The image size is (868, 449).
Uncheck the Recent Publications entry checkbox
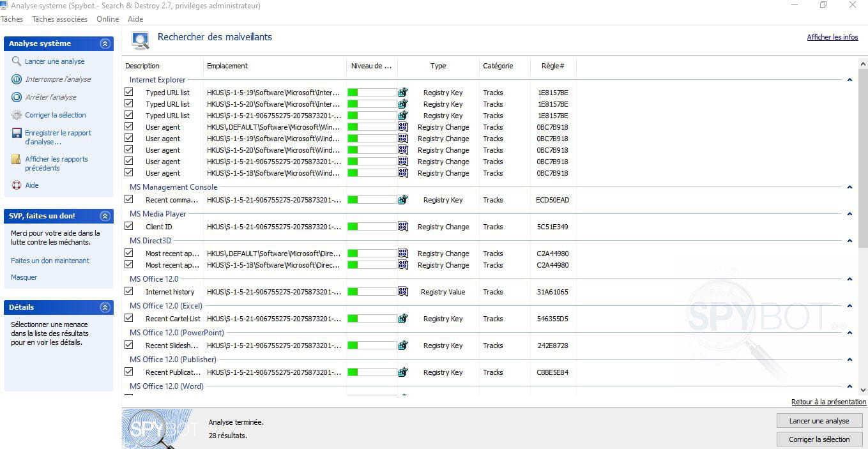(129, 372)
